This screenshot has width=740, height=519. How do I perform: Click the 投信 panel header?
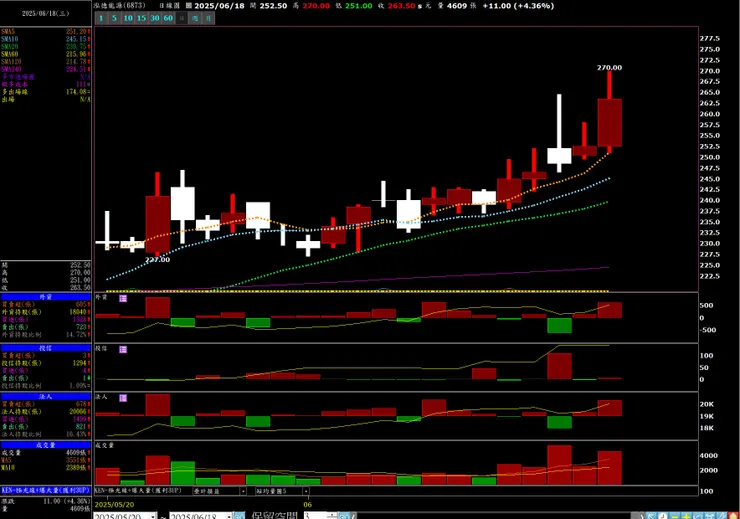click(46, 348)
